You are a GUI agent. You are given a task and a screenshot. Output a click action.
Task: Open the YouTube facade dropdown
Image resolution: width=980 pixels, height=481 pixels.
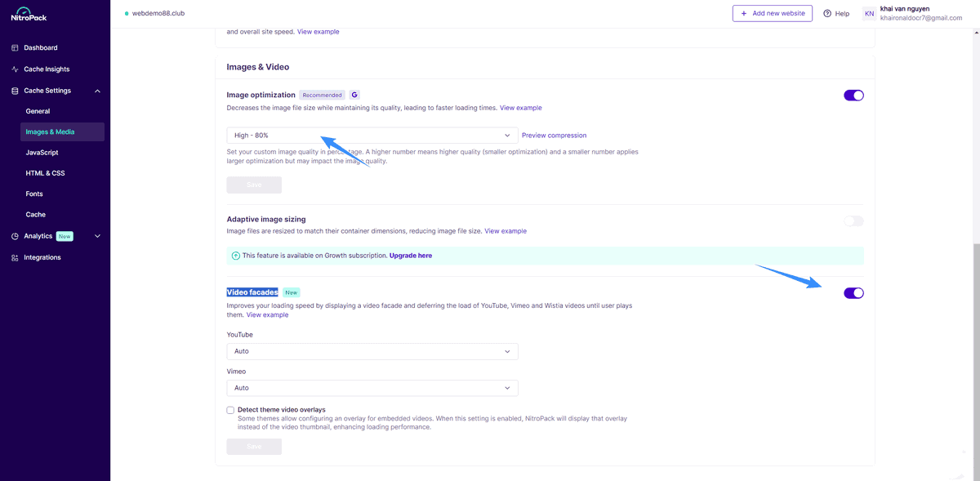coord(372,351)
